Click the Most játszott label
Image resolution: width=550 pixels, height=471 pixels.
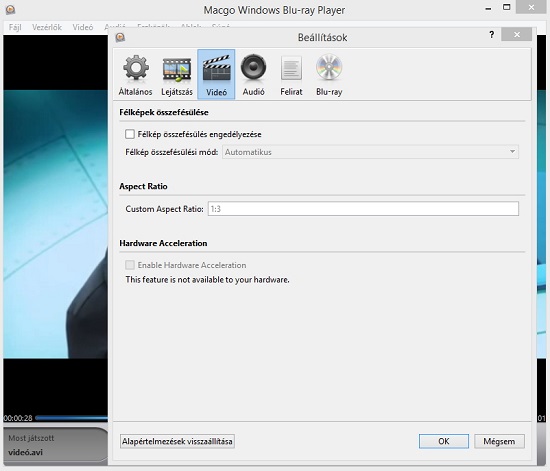pyautogui.click(x=31, y=438)
